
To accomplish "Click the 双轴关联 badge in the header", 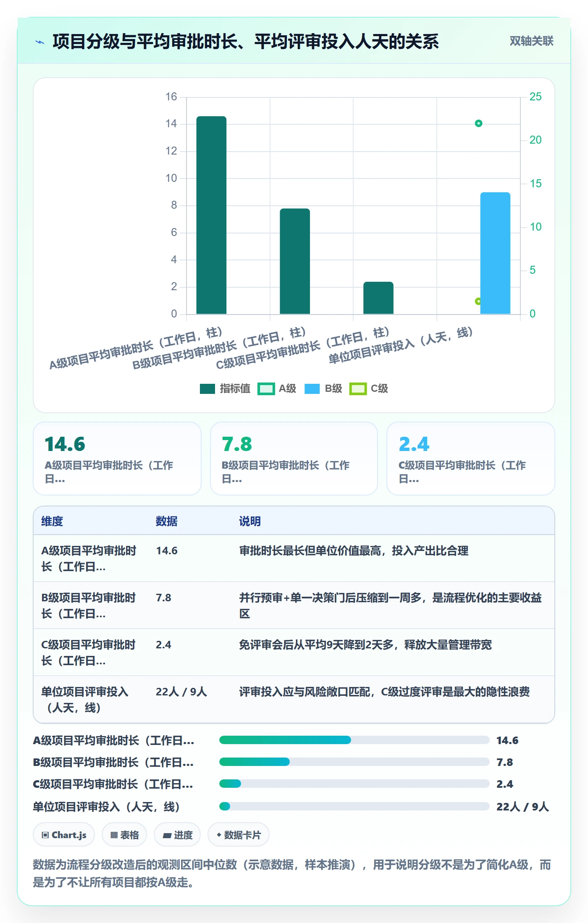I will click(x=531, y=41).
